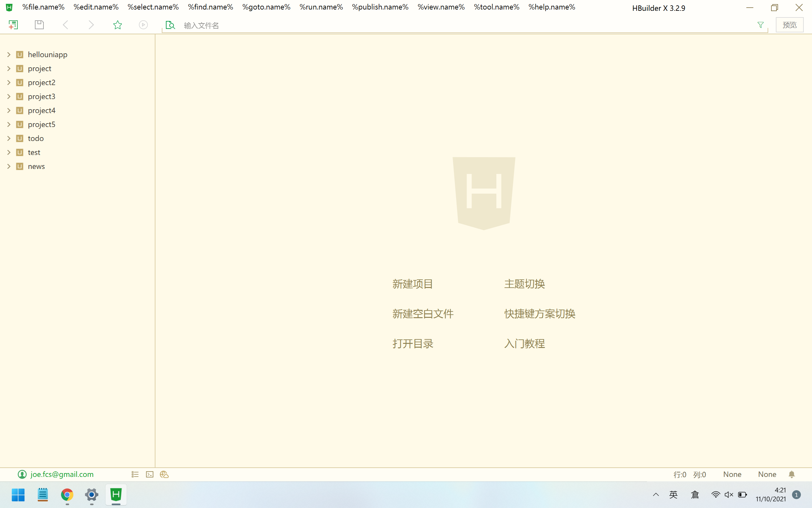Expand the test project
The image size is (812, 508).
(x=9, y=152)
